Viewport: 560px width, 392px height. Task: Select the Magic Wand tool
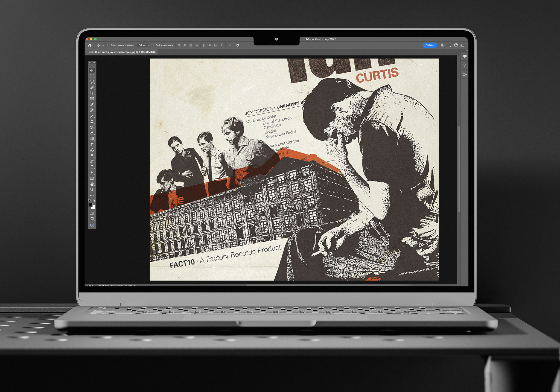click(x=92, y=87)
